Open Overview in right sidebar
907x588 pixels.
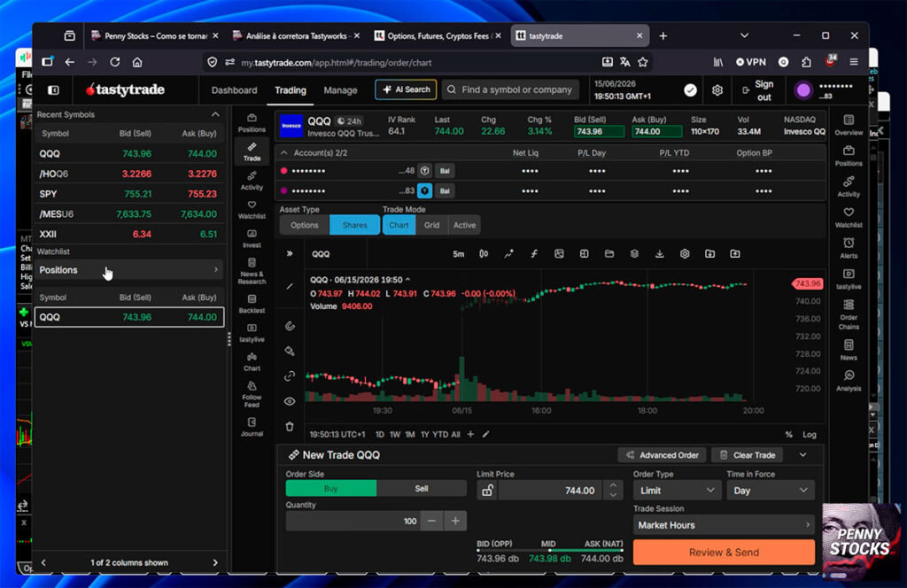pos(849,125)
